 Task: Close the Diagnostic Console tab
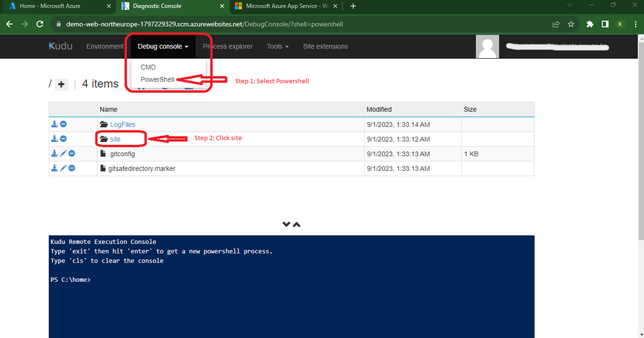point(222,6)
